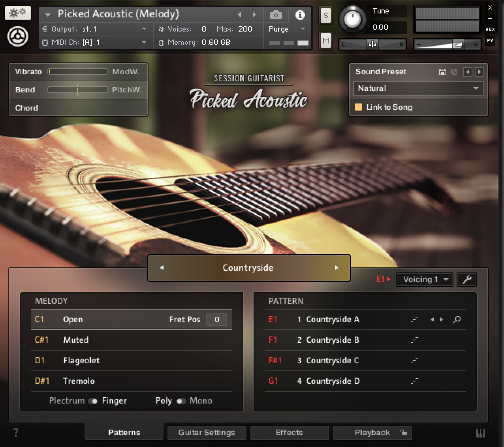
Task: Show instrument info panel
Action: pyautogui.click(x=300, y=15)
